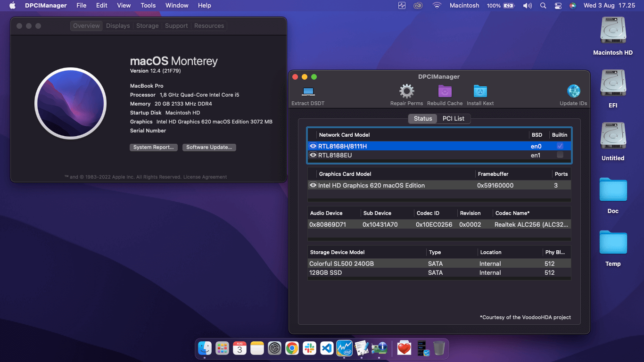Screen dimensions: 644x362
Task: Open the Apple menu
Action: tap(13, 6)
